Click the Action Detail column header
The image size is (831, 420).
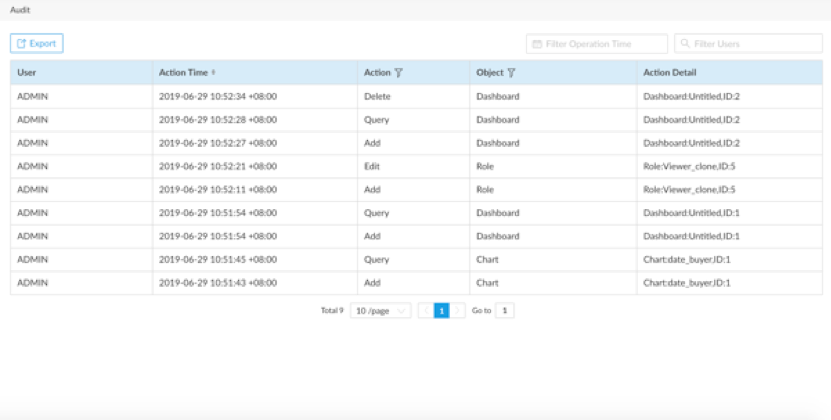tap(670, 73)
